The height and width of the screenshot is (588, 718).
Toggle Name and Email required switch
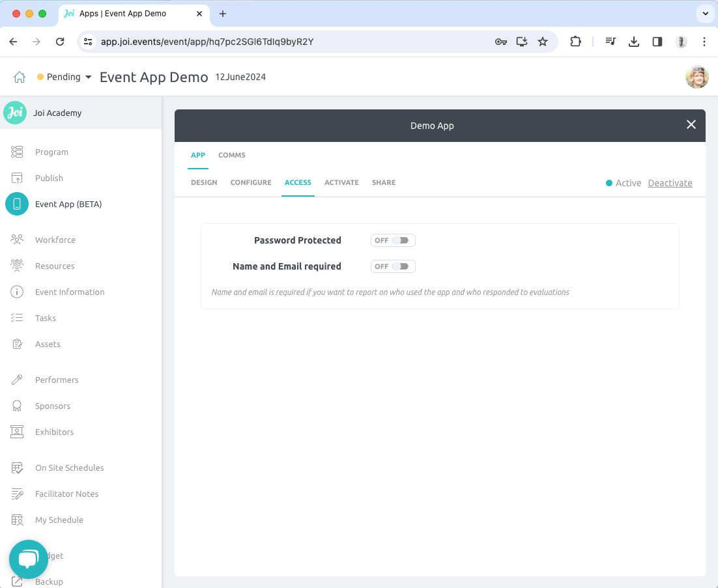click(393, 266)
